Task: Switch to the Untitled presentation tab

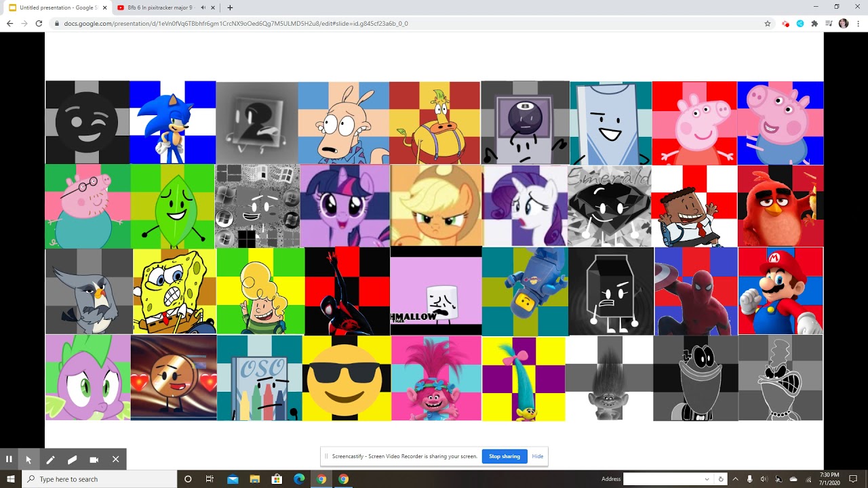Action: coord(58,7)
